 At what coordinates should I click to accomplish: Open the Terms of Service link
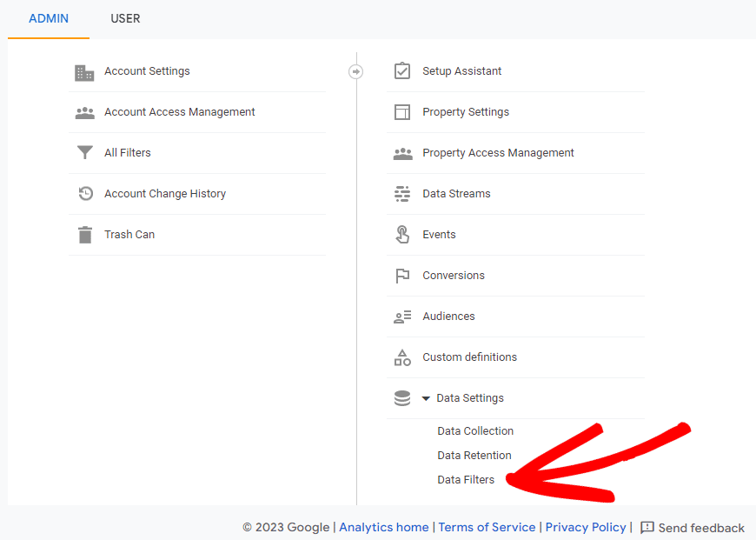tap(487, 527)
